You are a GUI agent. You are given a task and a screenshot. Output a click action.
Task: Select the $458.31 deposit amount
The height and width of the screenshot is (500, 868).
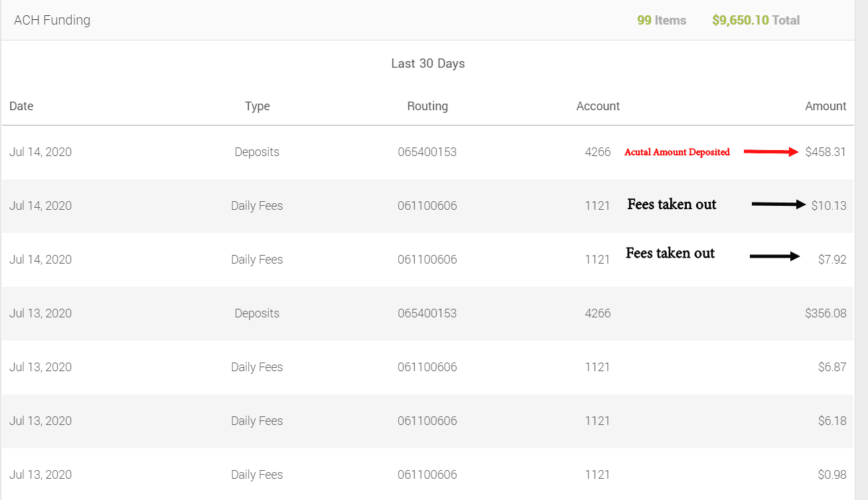coord(826,152)
